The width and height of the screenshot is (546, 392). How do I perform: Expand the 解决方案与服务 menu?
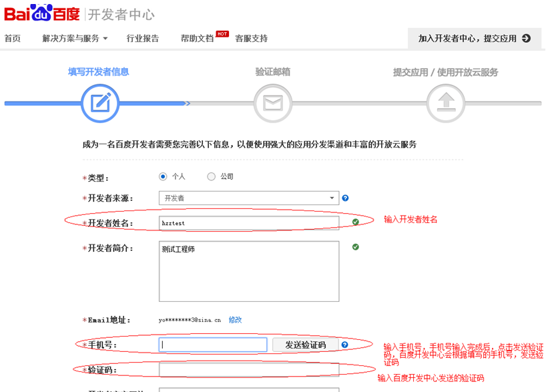tap(75, 39)
